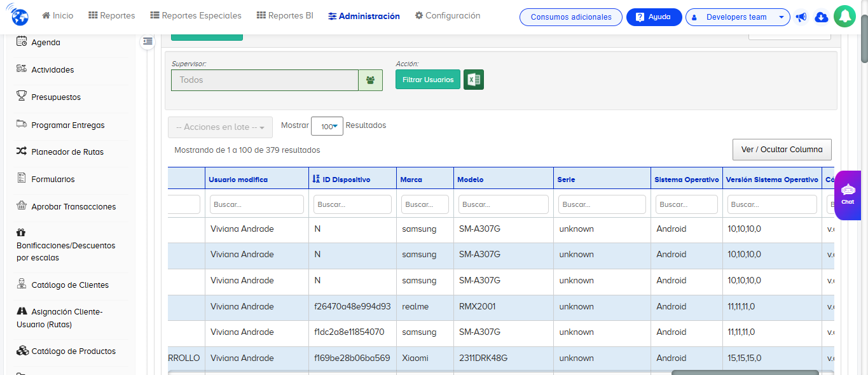Viewport: 868px width, 375px height.
Task: Click device ID f169be28b06ba569 cell
Action: click(352, 358)
